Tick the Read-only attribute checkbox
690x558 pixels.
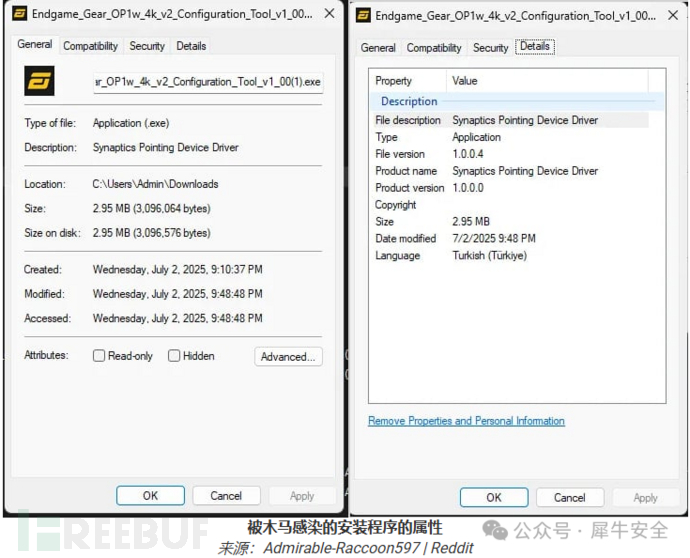pos(99,356)
